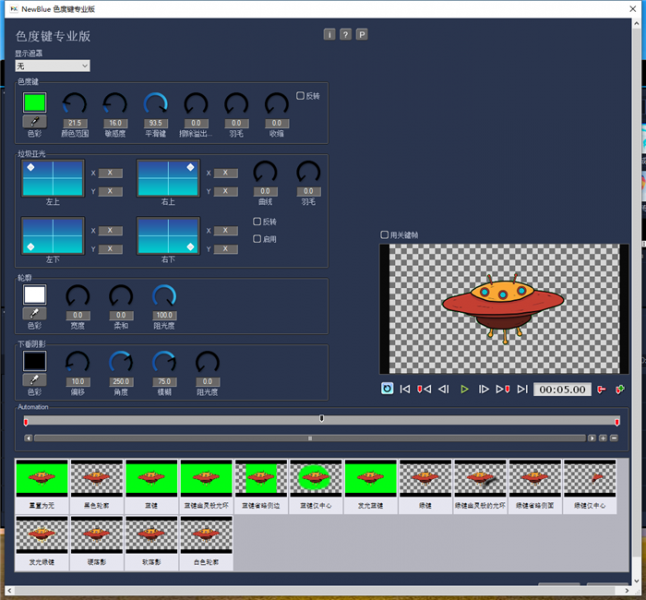Click the 羽毛 knob in chroma key section

coord(236,104)
